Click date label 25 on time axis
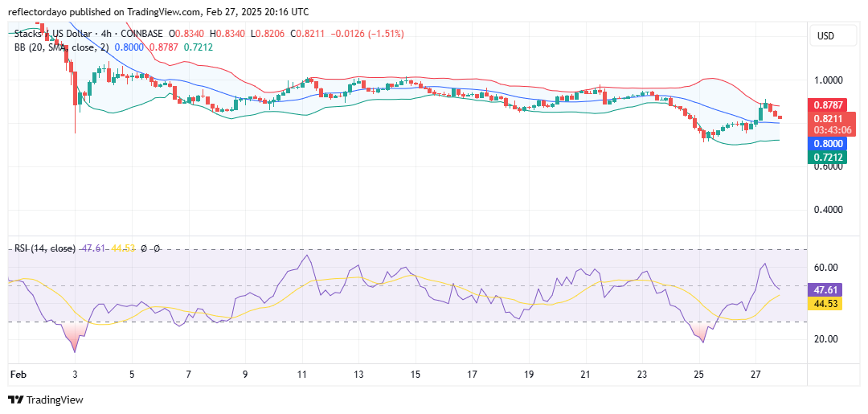The width and height of the screenshot is (868, 414). coord(698,374)
